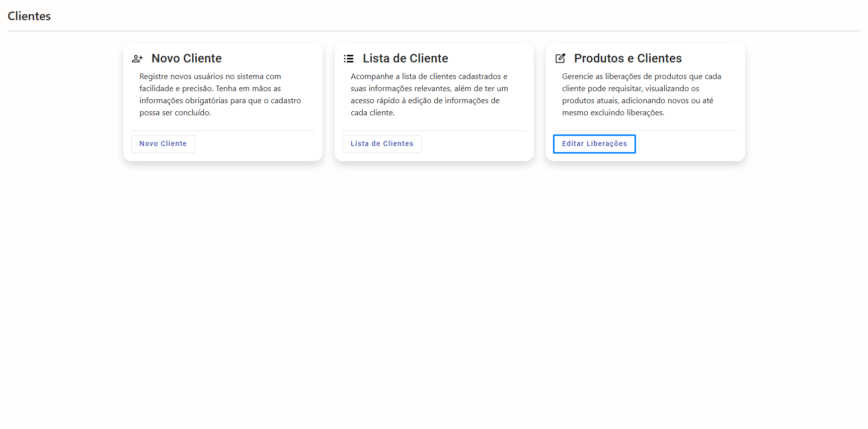Click the Clientes page title
Viewport: 868px width, 429px height.
pos(29,16)
